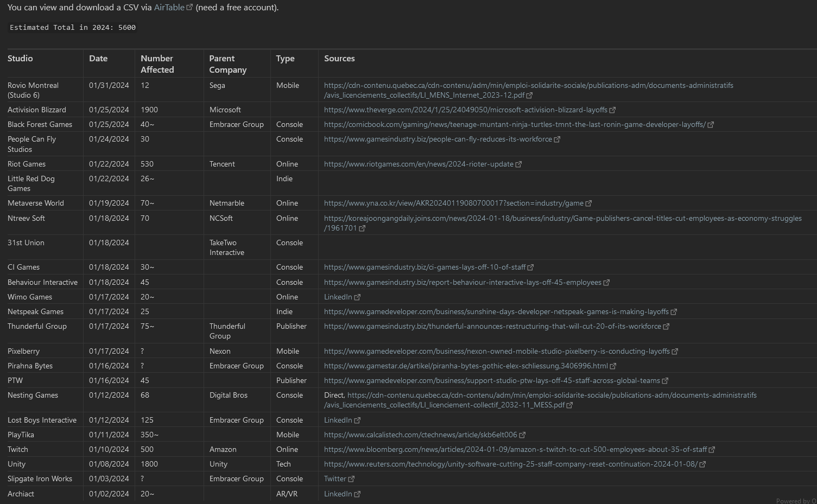Screen dimensions: 817x504
Task: Click external icon after yna.co.kr link
Action: click(x=588, y=203)
